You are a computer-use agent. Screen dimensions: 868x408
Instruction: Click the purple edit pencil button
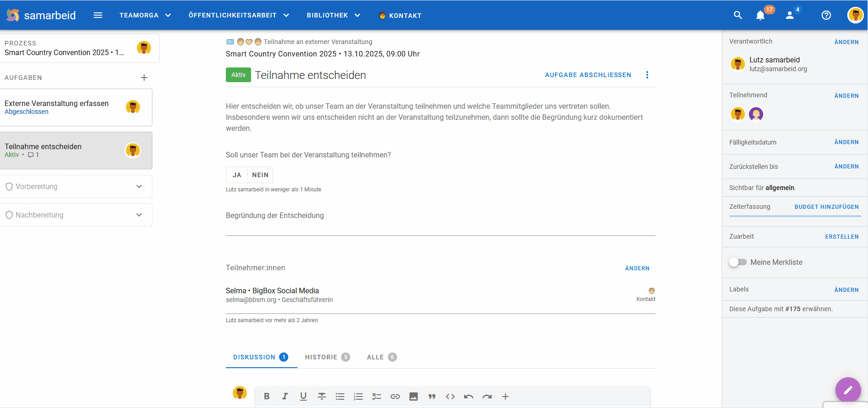pos(848,390)
